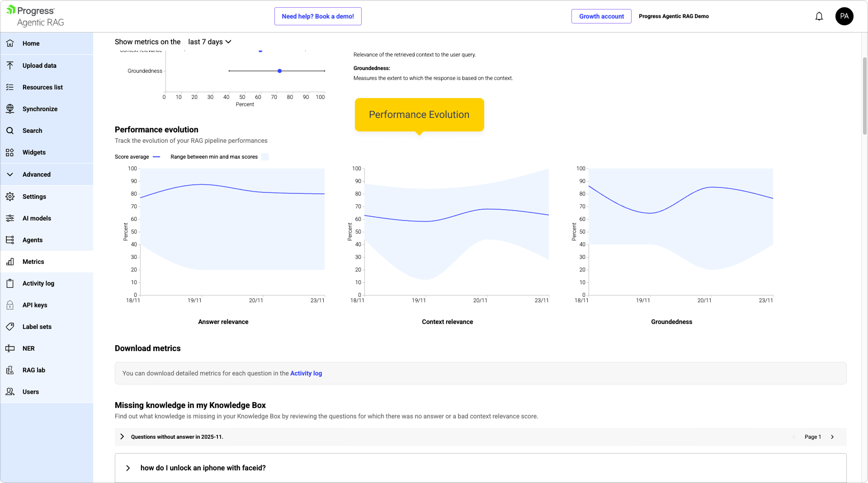Open the PA user avatar menu
868x483 pixels.
(x=844, y=16)
